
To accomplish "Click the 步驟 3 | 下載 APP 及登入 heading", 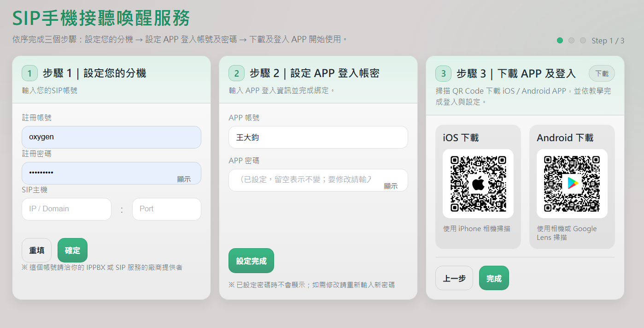I will (516, 73).
